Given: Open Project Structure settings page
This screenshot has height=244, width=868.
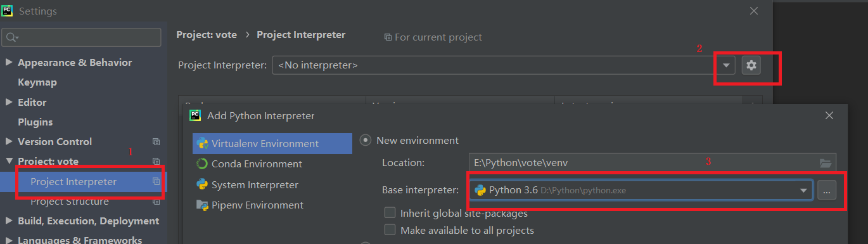Looking at the screenshot, I should (70, 202).
